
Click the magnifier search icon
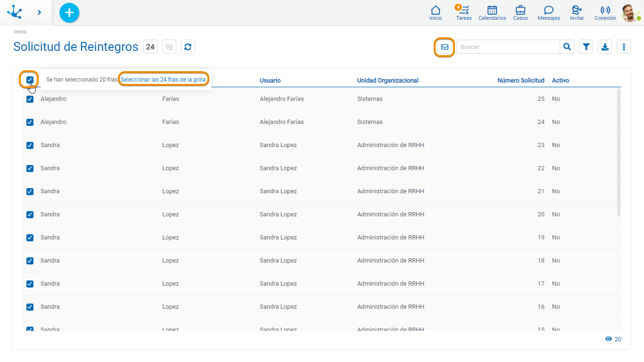click(x=567, y=47)
